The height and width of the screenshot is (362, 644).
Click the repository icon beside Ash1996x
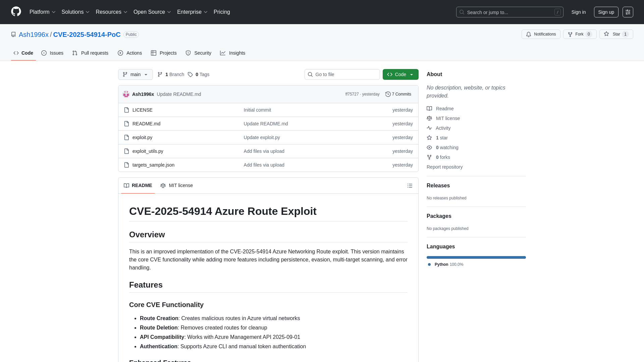(x=13, y=35)
